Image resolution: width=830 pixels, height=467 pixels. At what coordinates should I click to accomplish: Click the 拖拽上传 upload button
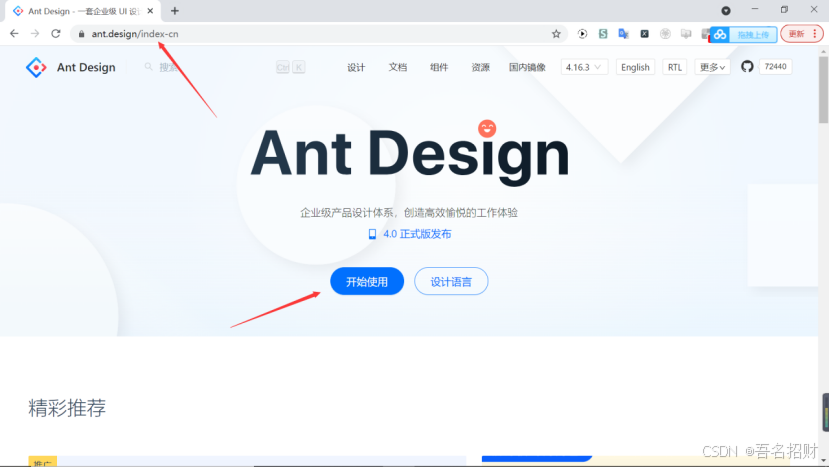click(753, 35)
